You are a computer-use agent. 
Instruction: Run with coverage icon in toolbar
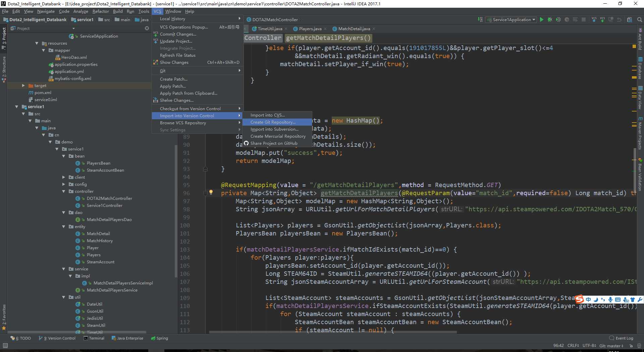point(558,20)
